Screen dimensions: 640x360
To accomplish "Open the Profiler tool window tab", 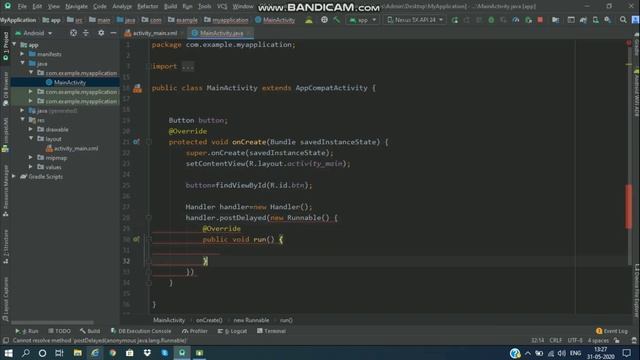I will (x=195, y=331).
